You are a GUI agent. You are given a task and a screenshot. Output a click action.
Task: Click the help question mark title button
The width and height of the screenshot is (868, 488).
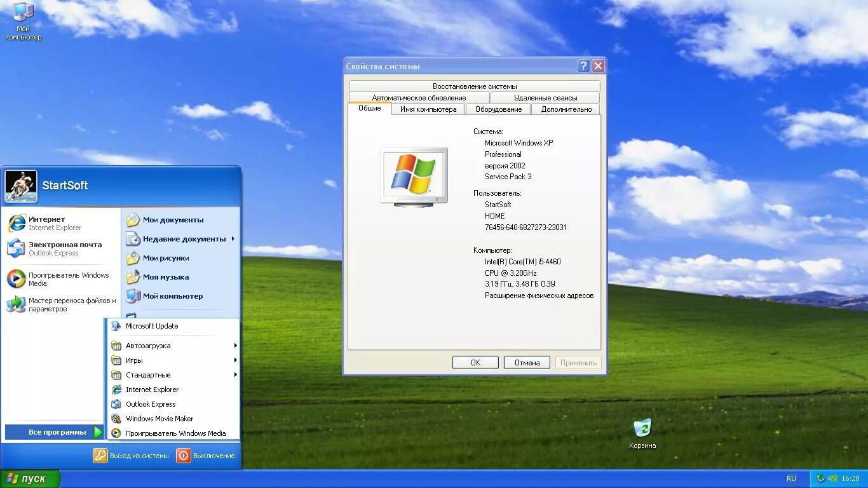point(583,66)
